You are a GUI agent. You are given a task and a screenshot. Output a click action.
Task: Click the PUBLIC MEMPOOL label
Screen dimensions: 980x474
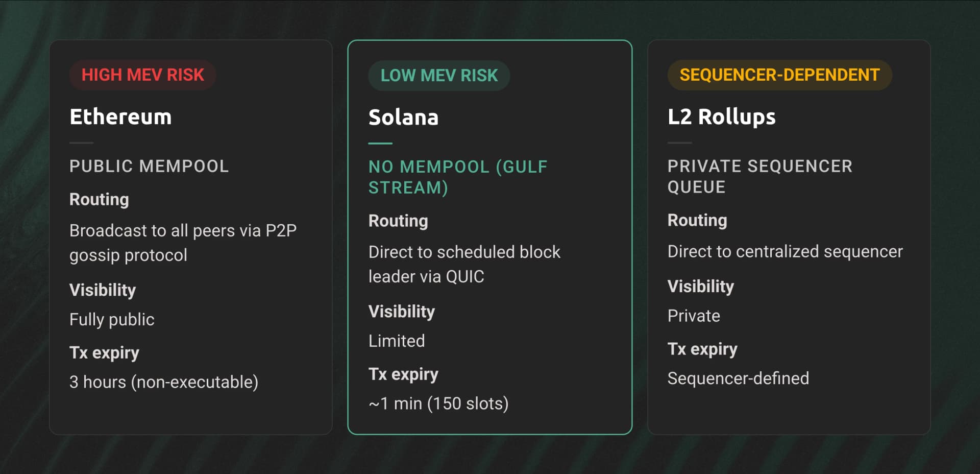(x=149, y=166)
